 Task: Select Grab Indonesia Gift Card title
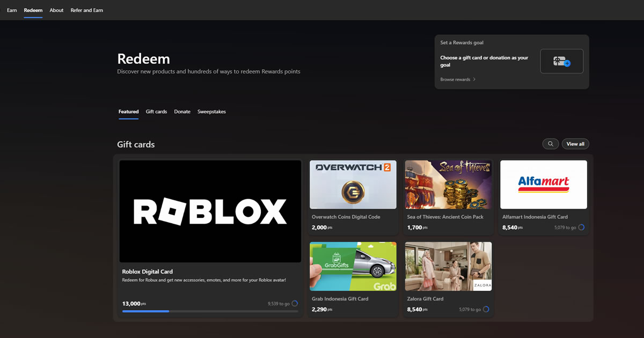(x=340, y=299)
